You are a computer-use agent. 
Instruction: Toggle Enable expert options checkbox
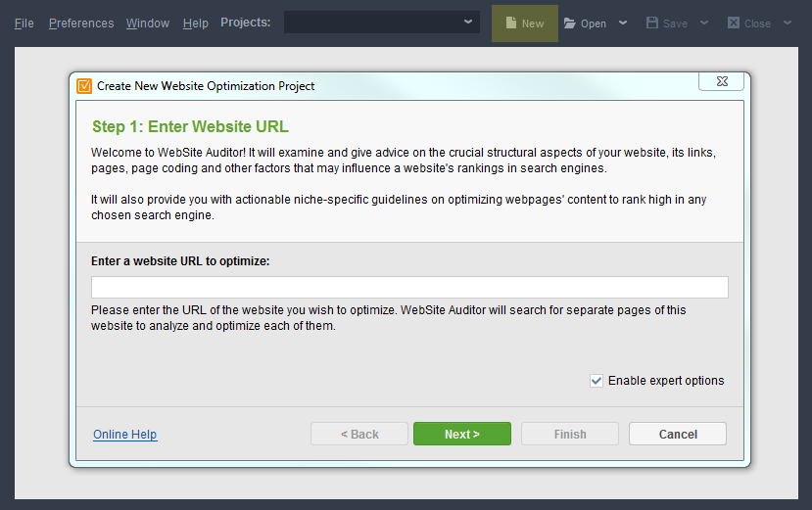pyautogui.click(x=597, y=381)
